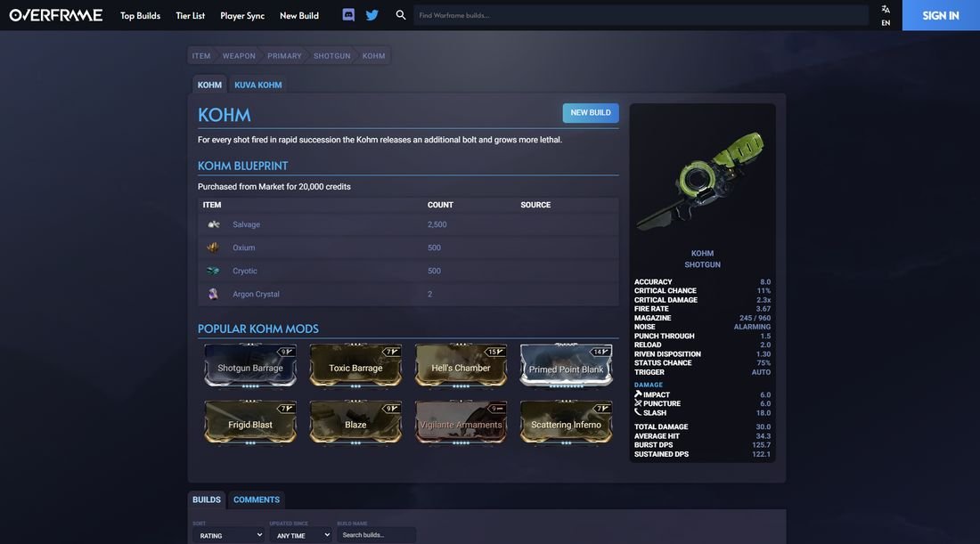Open the Toxic Barrage mod card
Screen dimensions: 980x544
[x=355, y=365]
